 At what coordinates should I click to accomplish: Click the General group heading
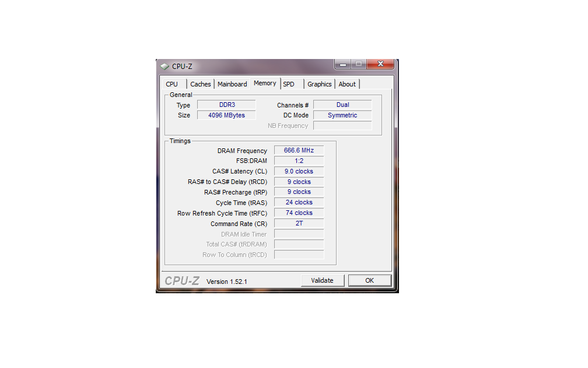[x=181, y=95]
